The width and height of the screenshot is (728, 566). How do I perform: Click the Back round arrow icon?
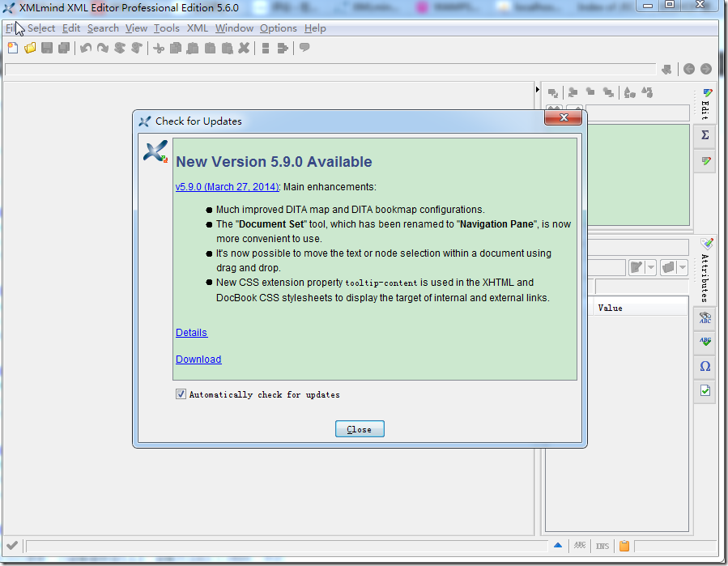(689, 69)
